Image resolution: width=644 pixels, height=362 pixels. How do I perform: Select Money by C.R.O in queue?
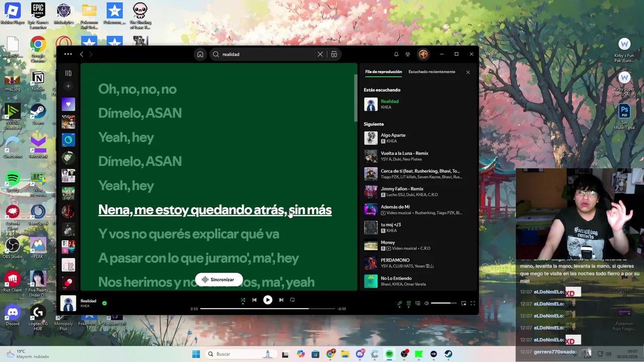[417, 245]
